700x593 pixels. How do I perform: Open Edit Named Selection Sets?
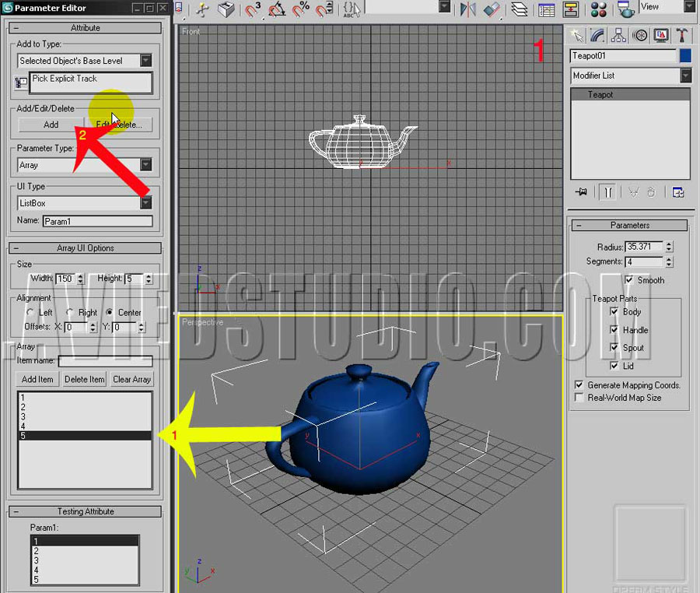pos(352,9)
